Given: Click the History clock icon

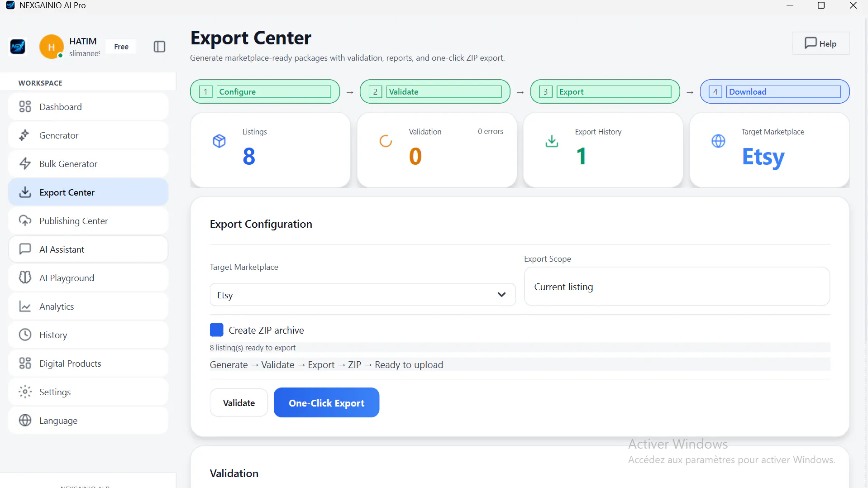Looking at the screenshot, I should click(25, 335).
